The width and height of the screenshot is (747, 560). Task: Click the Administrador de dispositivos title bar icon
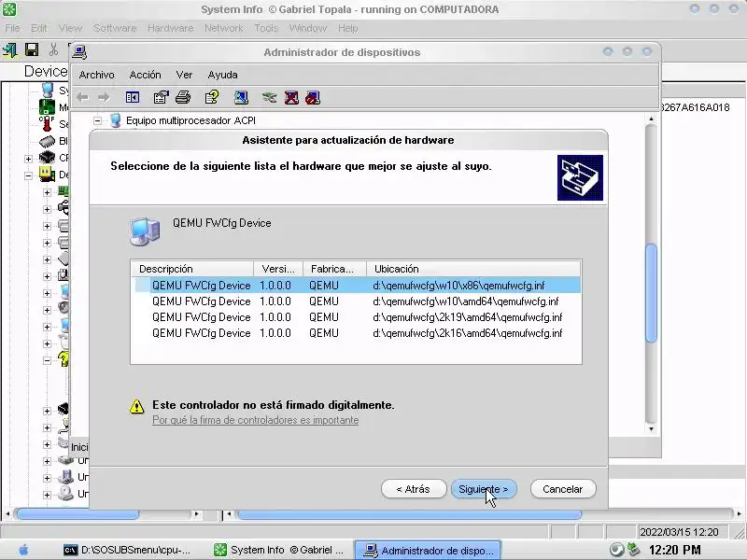79,52
